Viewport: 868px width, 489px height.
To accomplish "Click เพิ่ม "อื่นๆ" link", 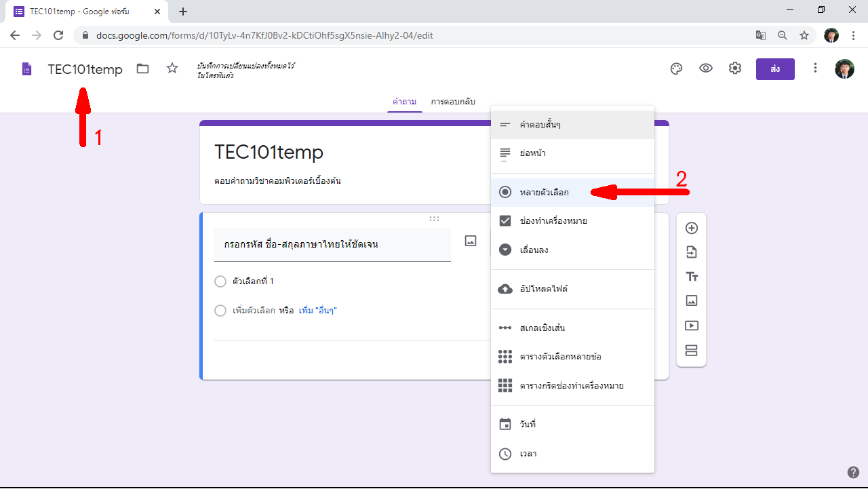I will click(x=318, y=311).
